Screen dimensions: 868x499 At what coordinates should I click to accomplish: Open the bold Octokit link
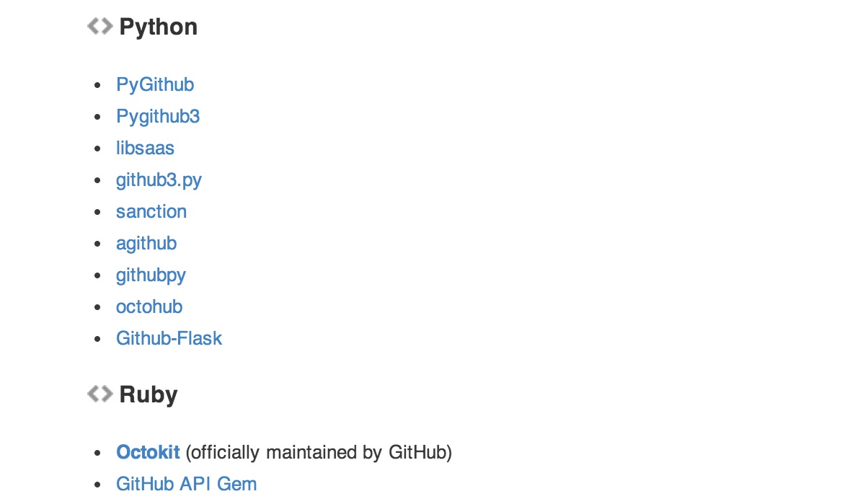(148, 452)
